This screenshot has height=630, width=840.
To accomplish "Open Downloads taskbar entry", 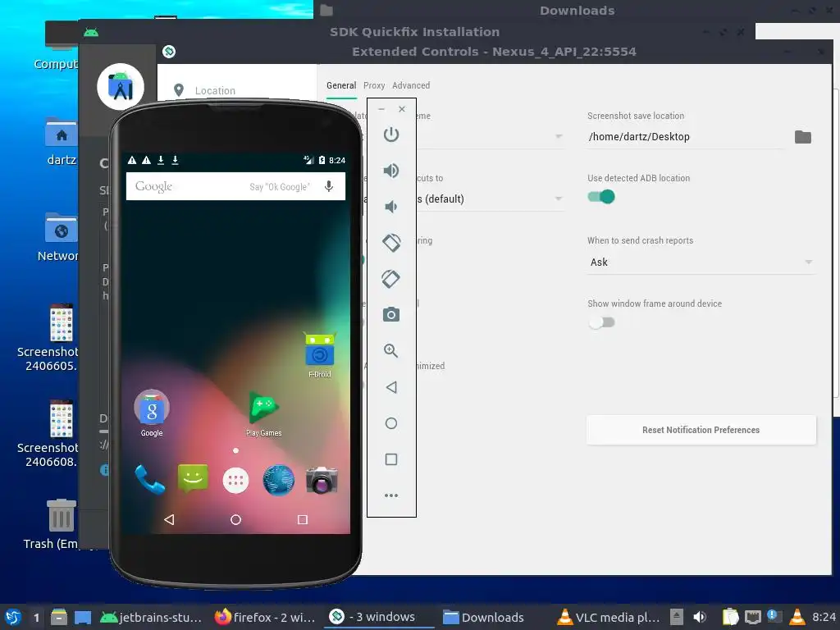I will 483,617.
